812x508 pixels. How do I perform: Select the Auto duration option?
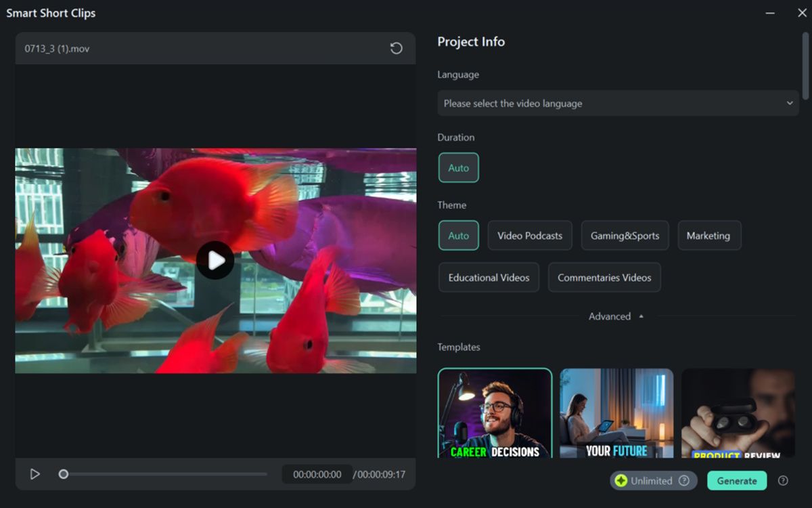458,167
